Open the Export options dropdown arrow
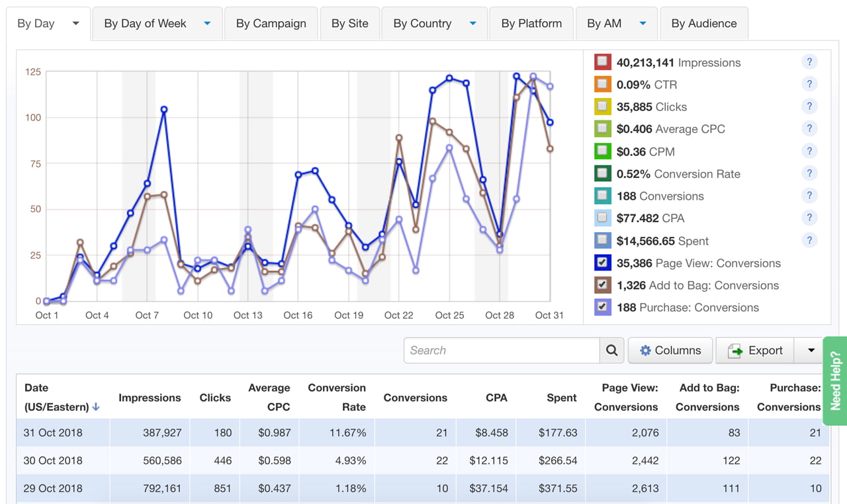 tap(811, 351)
